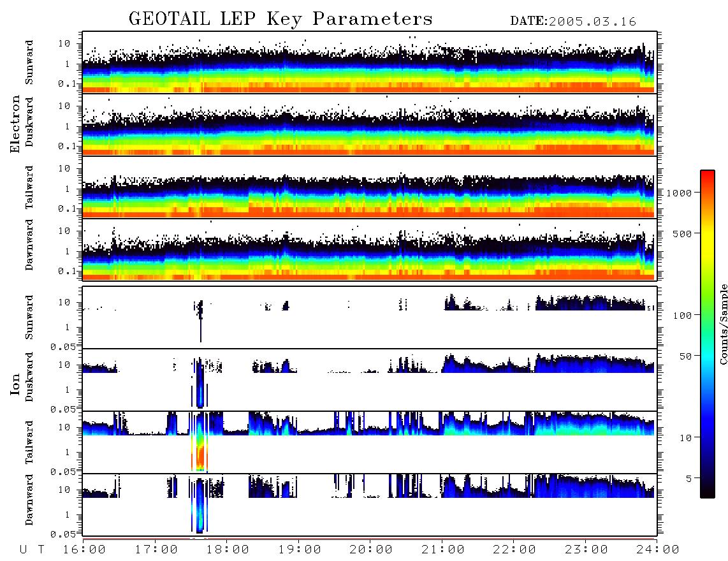Click the Electron "Sunward" axis label
728x561 pixels.
coord(29,62)
